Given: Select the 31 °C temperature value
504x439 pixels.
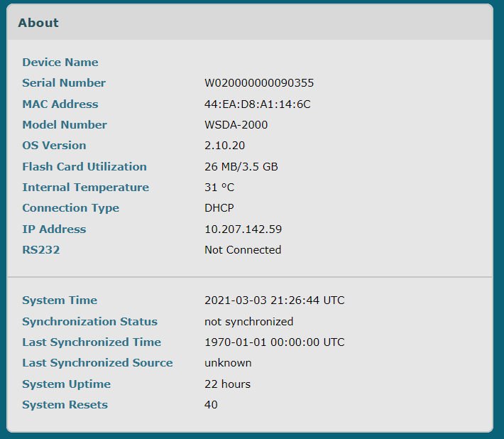Looking at the screenshot, I should (219, 187).
